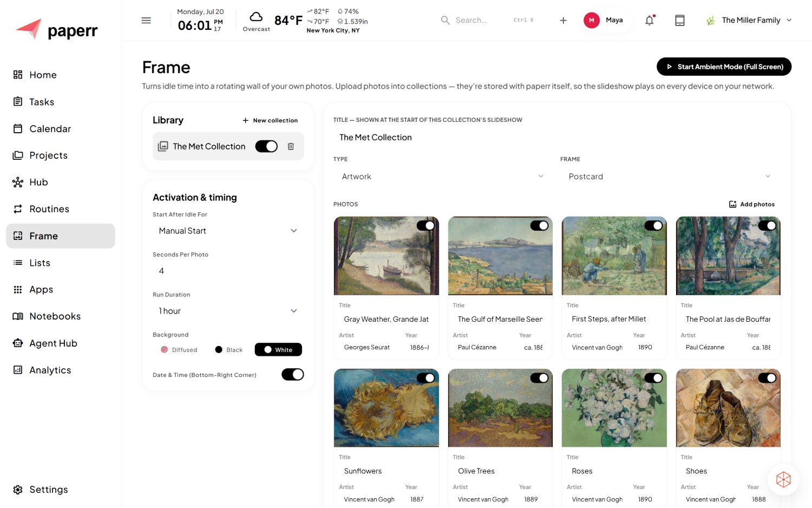Toggle Roses photo switch
This screenshot has height=508, width=812.
click(x=653, y=377)
